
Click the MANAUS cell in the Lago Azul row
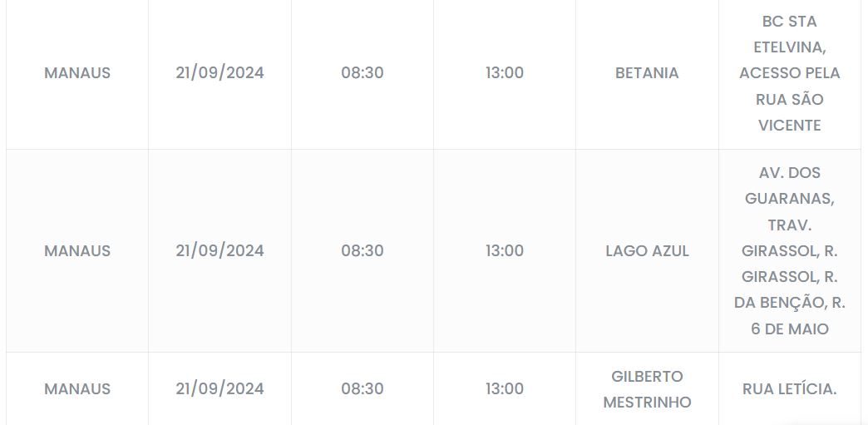77,251
